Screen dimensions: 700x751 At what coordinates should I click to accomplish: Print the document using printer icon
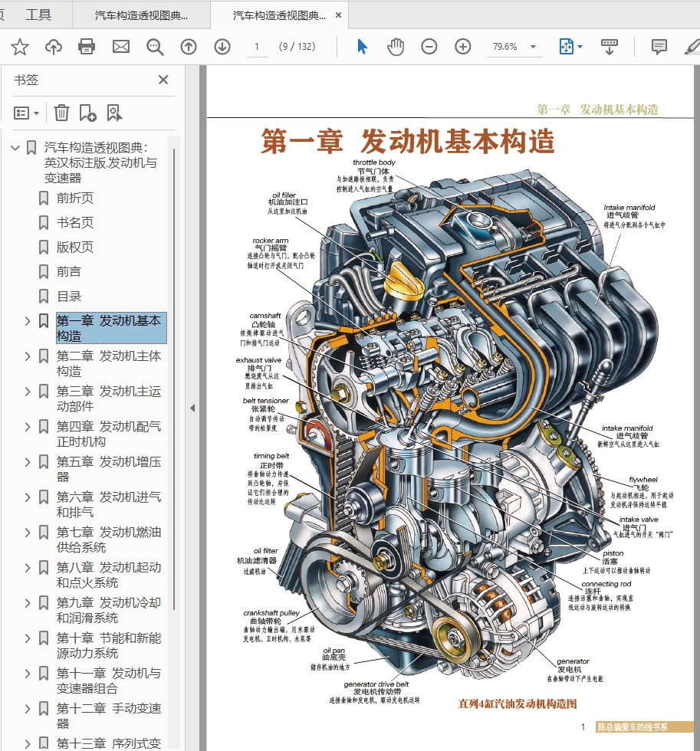[87, 48]
